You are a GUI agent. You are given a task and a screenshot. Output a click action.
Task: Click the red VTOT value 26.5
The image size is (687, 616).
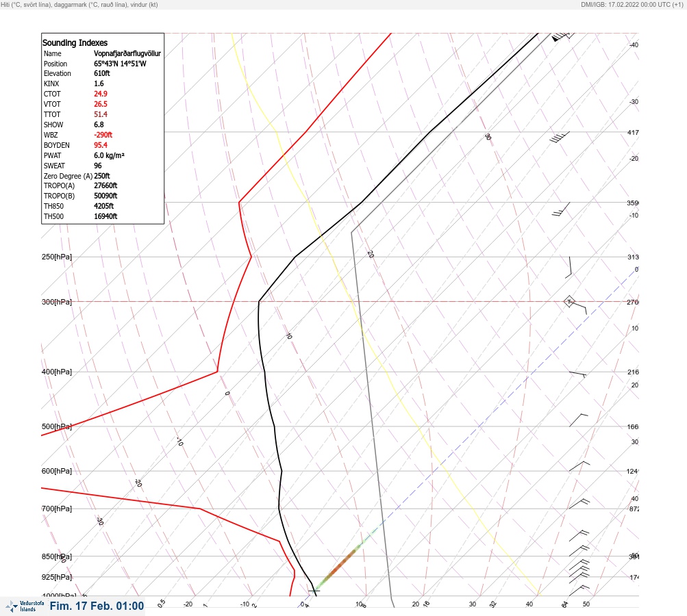tap(100, 104)
